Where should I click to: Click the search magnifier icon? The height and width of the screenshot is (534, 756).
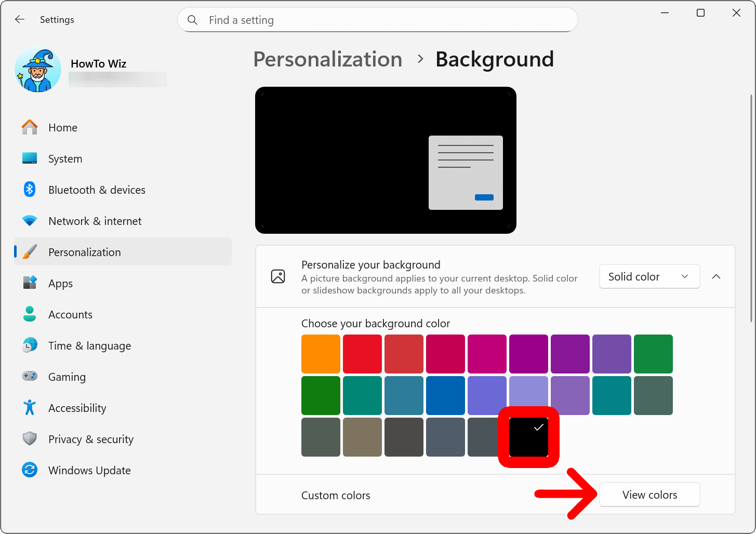tap(192, 20)
